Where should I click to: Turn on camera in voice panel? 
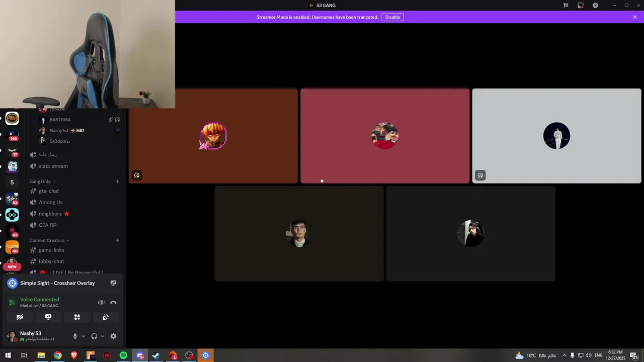[x=20, y=317]
